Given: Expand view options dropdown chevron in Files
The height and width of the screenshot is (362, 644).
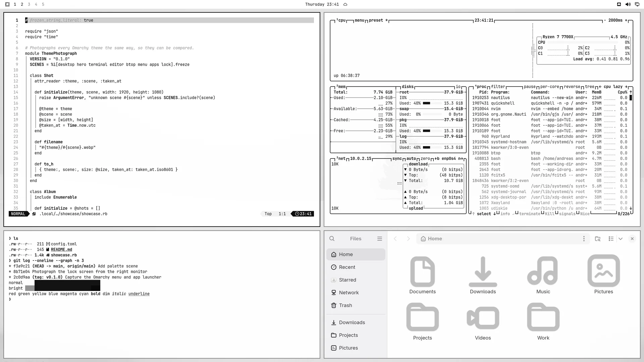Looking at the screenshot, I should click(x=620, y=239).
